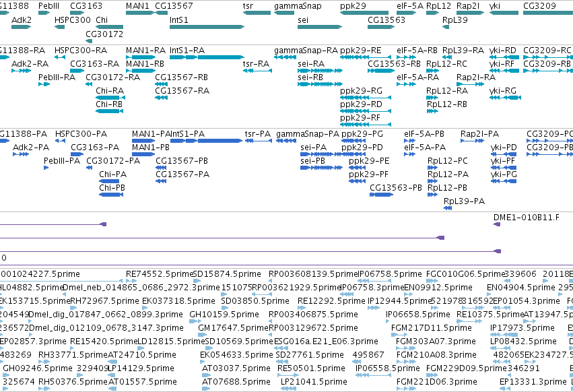Select the IntS1 gene arrow glyph
Viewport: 573px width, 392px height.
[207, 27]
